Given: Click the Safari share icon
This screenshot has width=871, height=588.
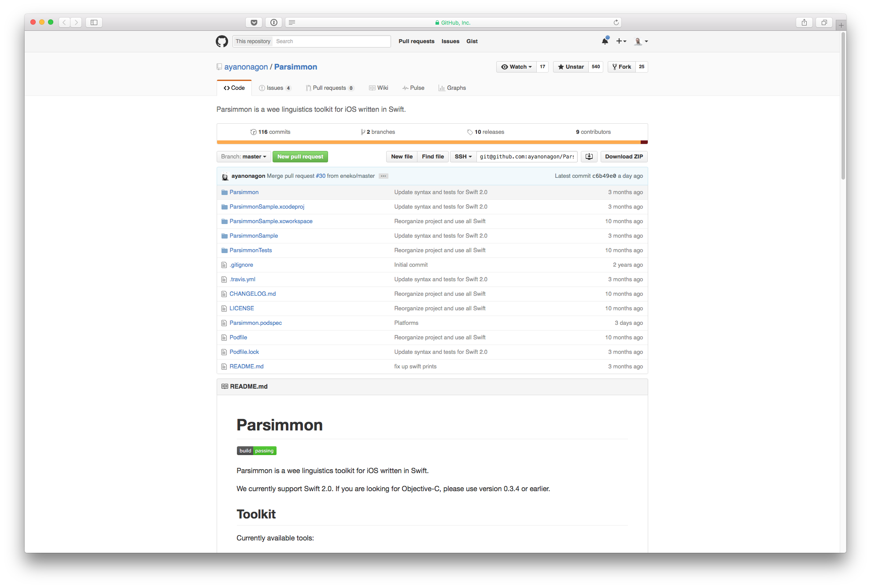Looking at the screenshot, I should tap(804, 22).
